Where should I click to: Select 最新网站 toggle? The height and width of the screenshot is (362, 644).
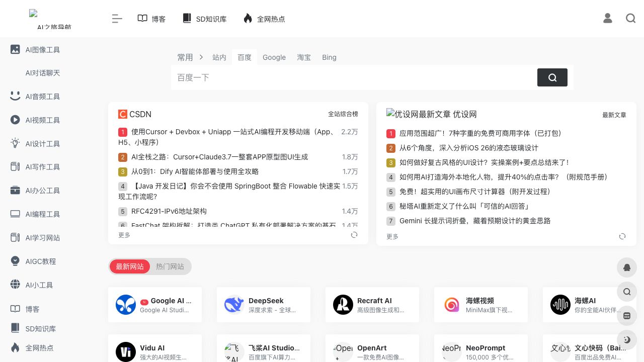[130, 266]
